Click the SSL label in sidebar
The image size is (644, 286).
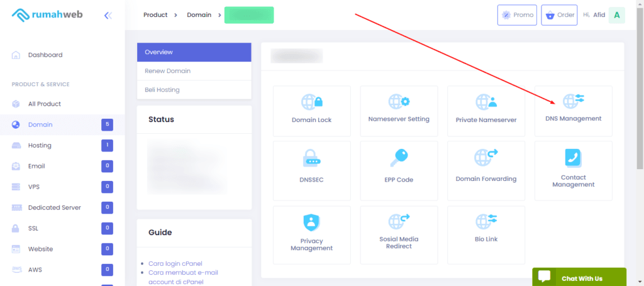click(33, 228)
